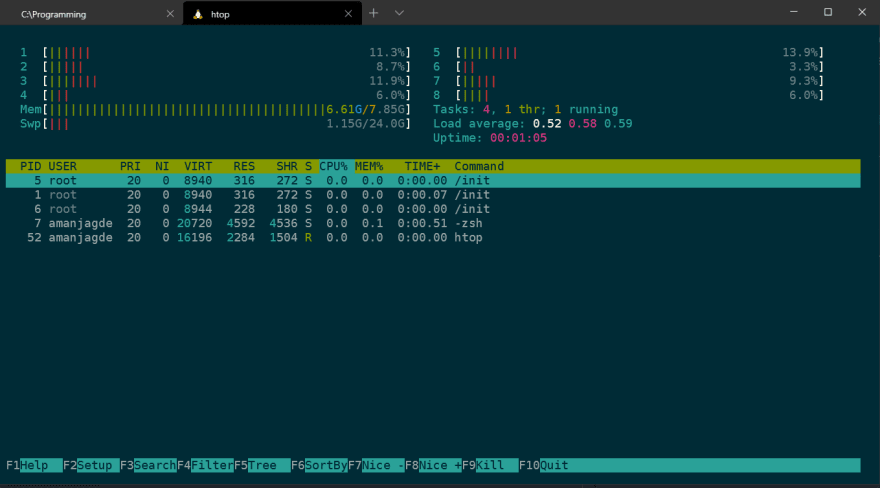Click VIRT value 20720 for -zsh
The width and height of the screenshot is (880, 488).
click(x=194, y=223)
